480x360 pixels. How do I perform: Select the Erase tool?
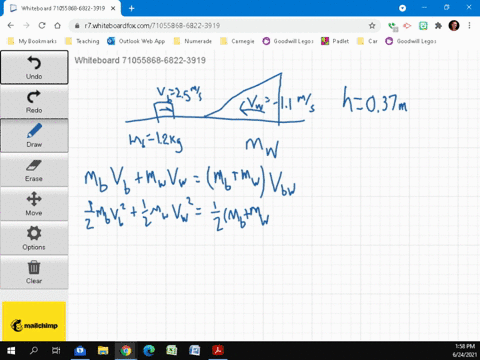(34, 170)
